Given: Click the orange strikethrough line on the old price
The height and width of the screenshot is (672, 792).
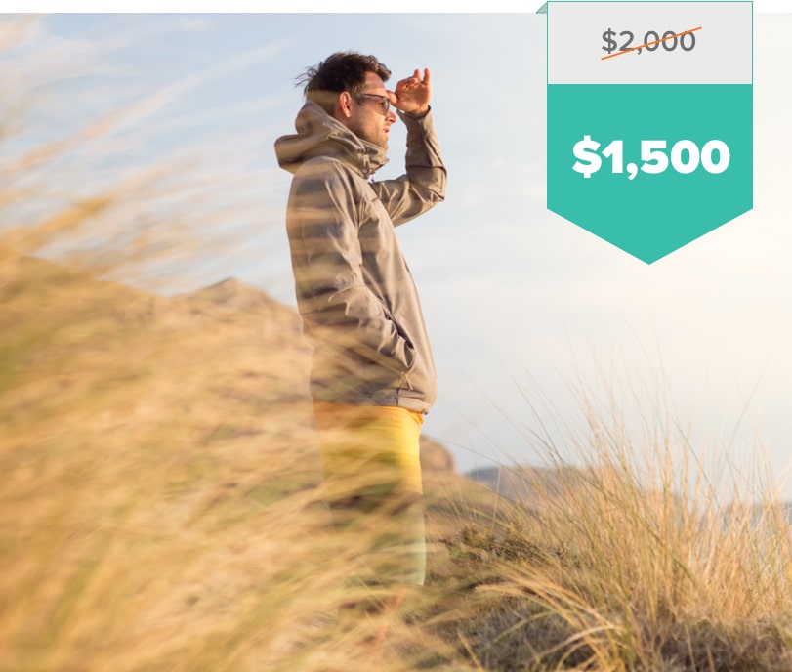Looking at the screenshot, I should click(650, 43).
